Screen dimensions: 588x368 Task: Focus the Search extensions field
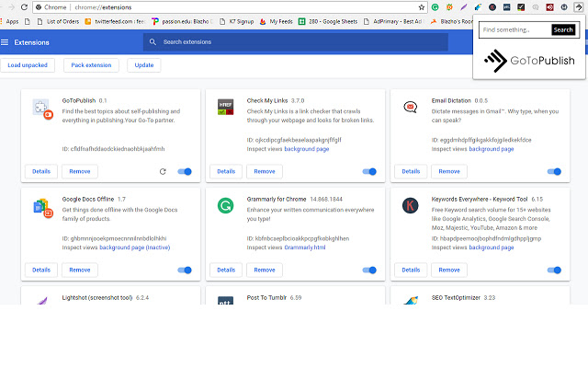[296, 42]
